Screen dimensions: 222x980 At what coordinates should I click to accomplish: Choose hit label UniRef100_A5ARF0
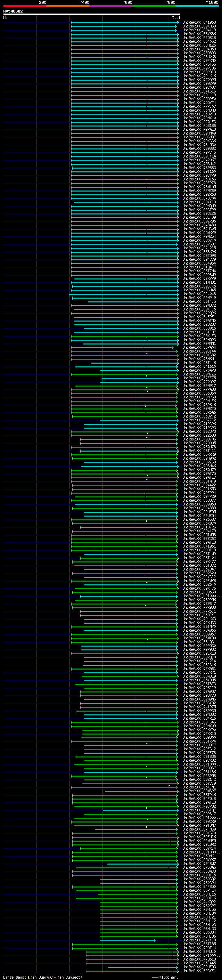pyautogui.click(x=199, y=99)
